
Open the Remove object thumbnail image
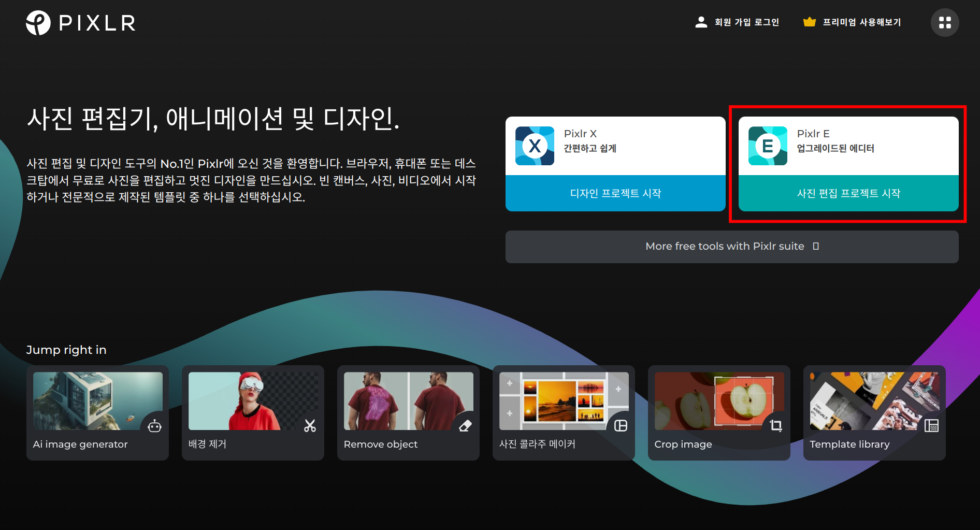coord(409,401)
